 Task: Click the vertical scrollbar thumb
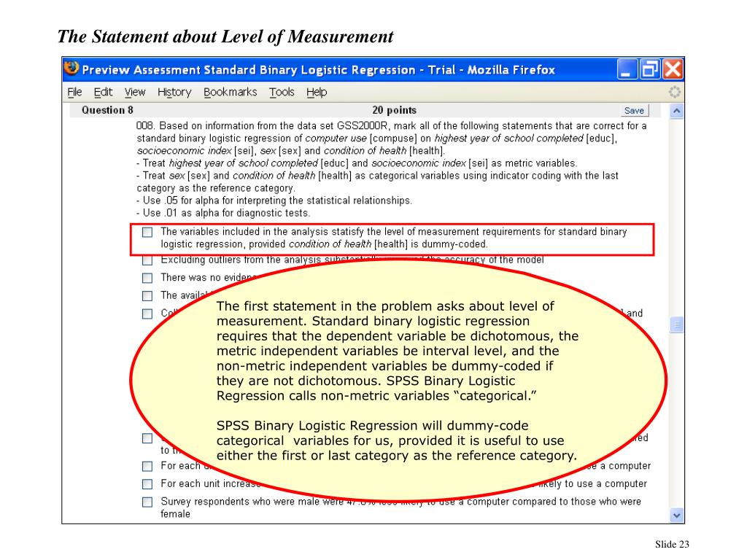676,324
